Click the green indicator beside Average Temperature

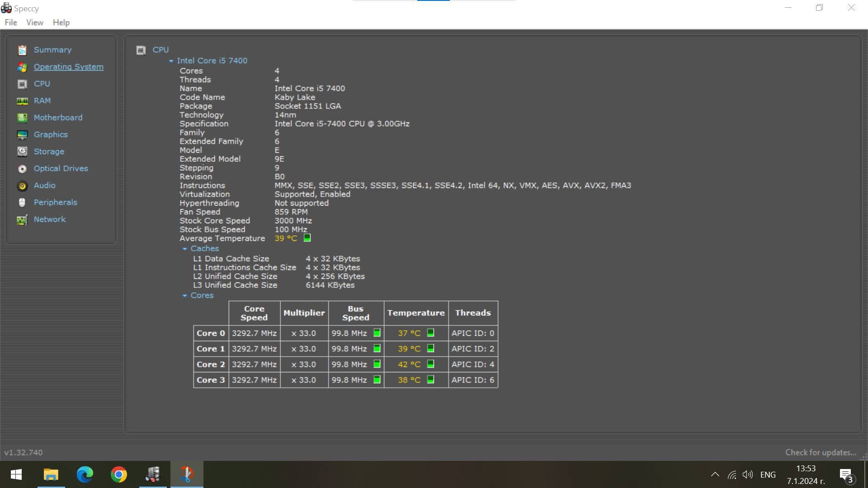[307, 238]
